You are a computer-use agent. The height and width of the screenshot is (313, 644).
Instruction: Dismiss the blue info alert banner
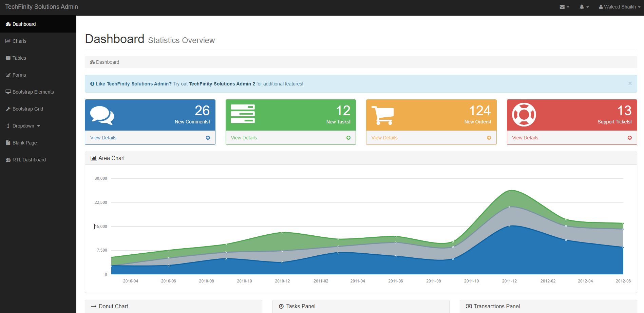630,83
